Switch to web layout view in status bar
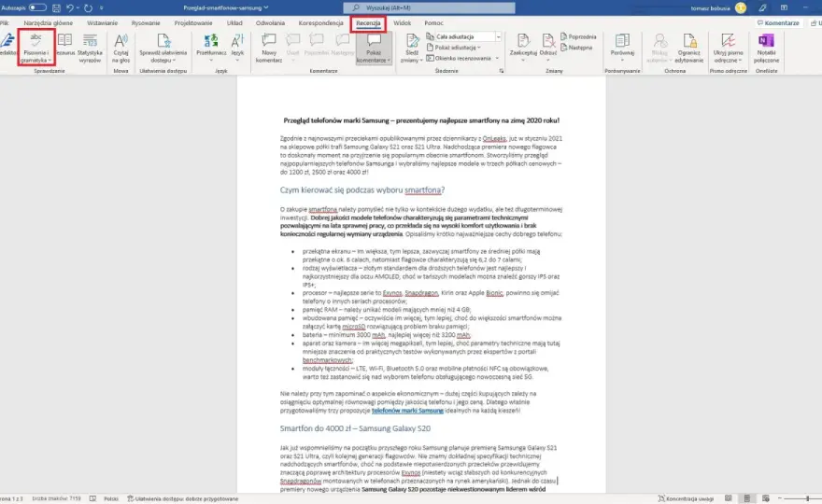Screen dimensions: 822x504 click(x=766, y=498)
